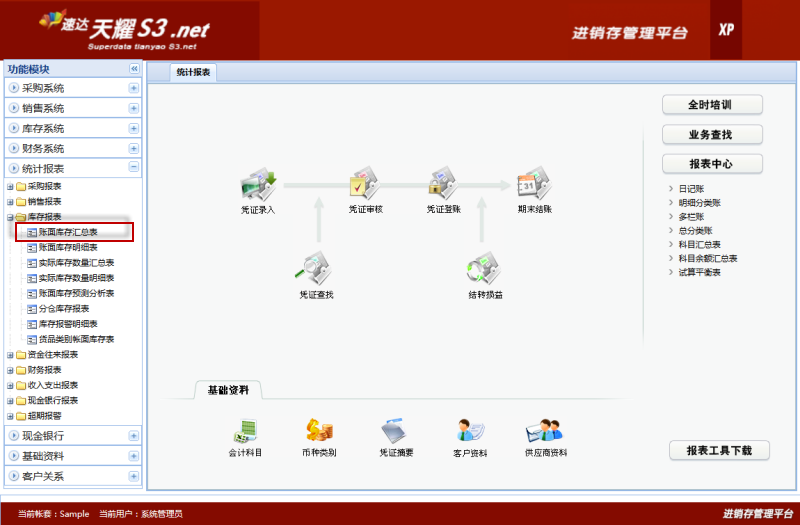The height and width of the screenshot is (525, 800).
Task: Click the 凭证审核 voucher audit icon
Action: point(365,185)
